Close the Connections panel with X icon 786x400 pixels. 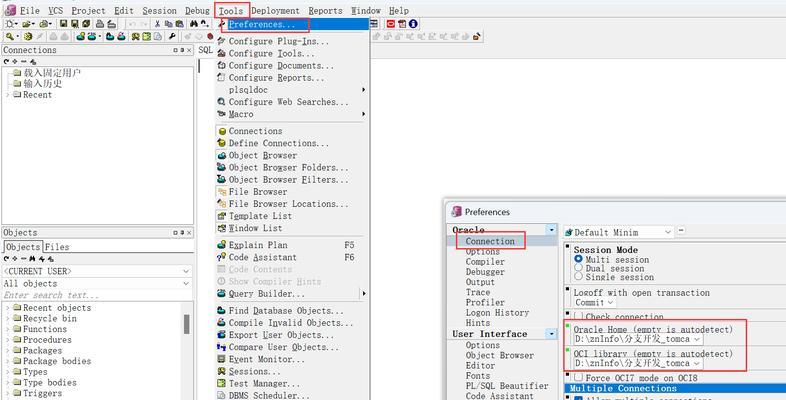click(x=189, y=50)
